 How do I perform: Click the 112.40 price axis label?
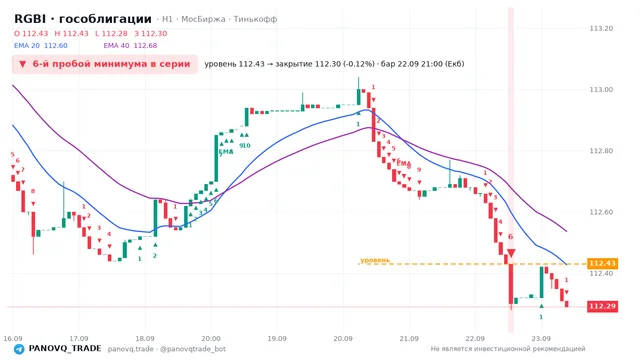coord(601,273)
